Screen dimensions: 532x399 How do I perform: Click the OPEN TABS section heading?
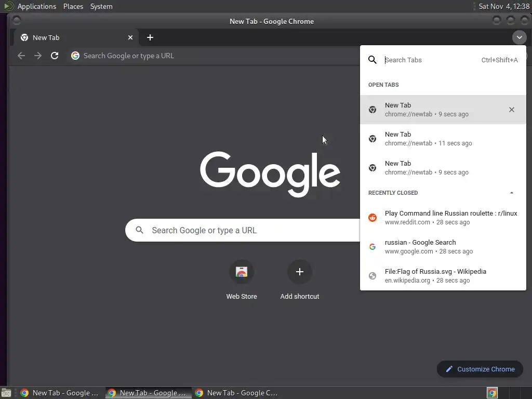(383, 85)
